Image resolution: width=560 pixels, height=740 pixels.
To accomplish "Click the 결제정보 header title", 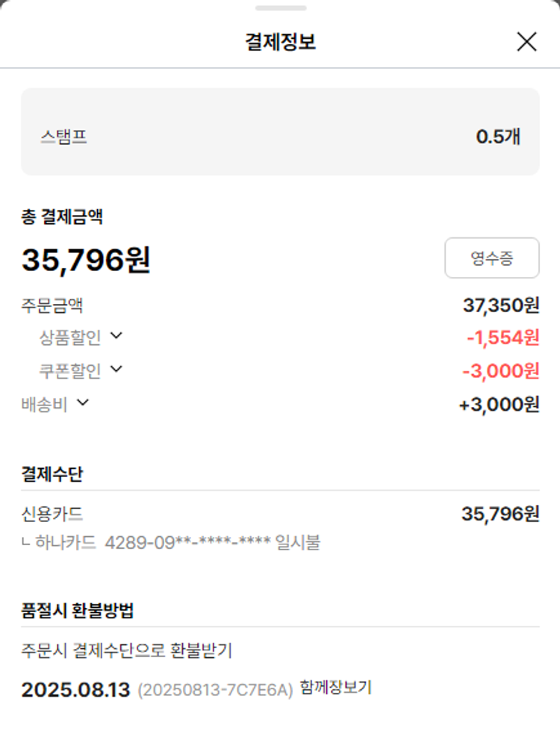I will coord(280,42).
